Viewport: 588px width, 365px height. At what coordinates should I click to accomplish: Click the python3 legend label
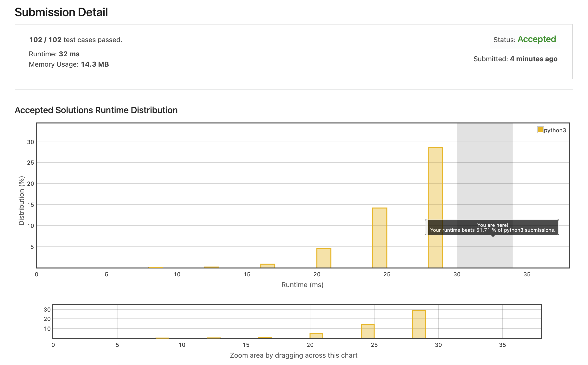[555, 130]
